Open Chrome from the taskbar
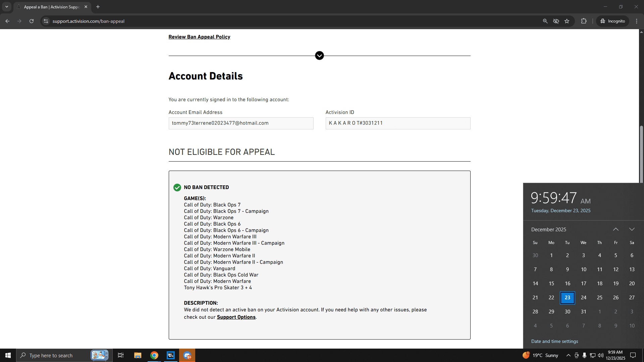This screenshot has height=362, width=644. pyautogui.click(x=154, y=355)
